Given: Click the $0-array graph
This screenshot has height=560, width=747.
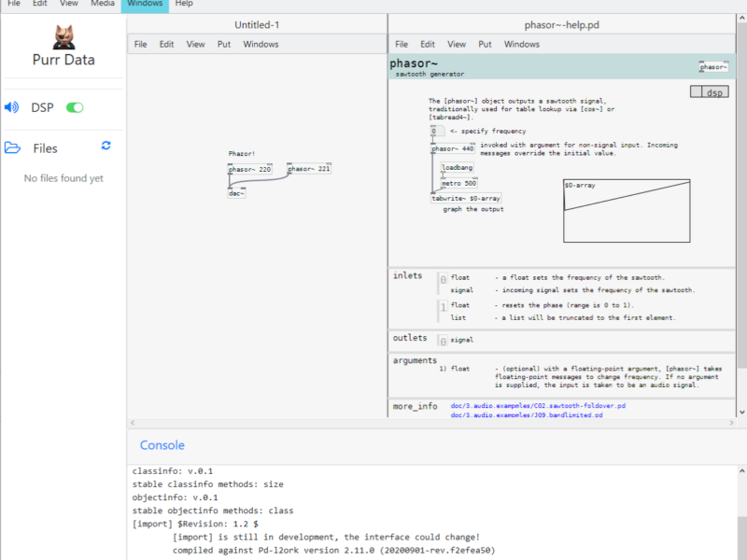Looking at the screenshot, I should point(626,210).
